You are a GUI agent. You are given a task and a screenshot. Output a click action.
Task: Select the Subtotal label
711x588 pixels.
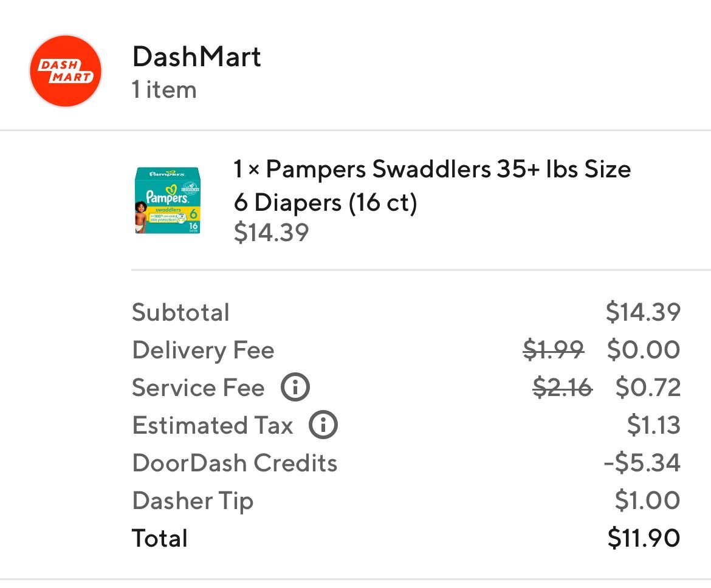click(180, 313)
